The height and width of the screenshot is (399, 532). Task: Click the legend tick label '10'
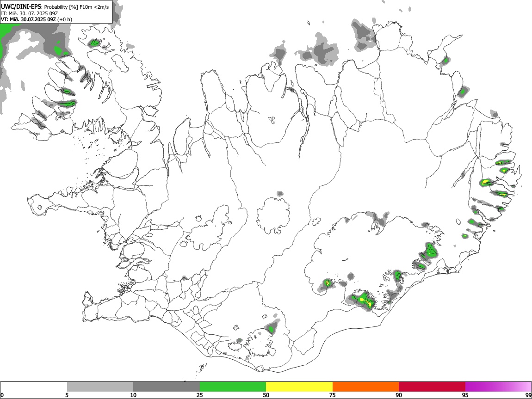133,395
